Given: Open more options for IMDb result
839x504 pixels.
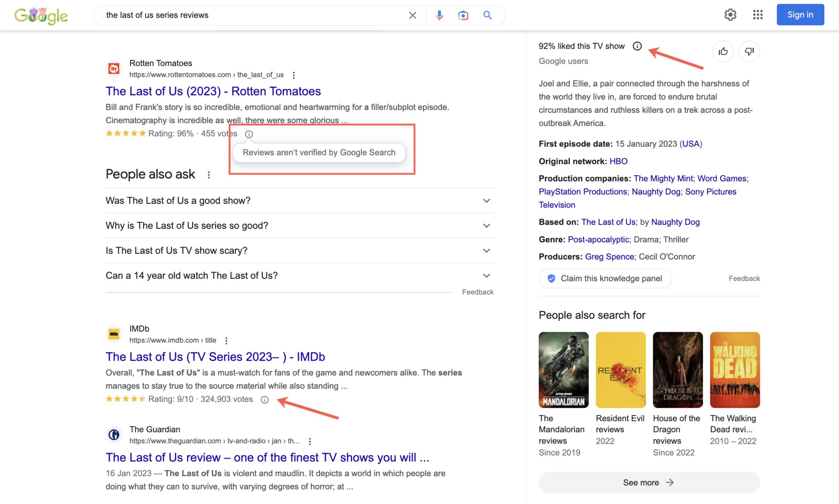Looking at the screenshot, I should point(226,341).
